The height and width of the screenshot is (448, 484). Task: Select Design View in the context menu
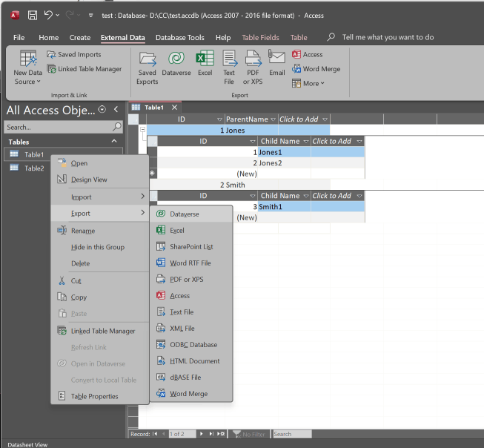pyautogui.click(x=100, y=179)
